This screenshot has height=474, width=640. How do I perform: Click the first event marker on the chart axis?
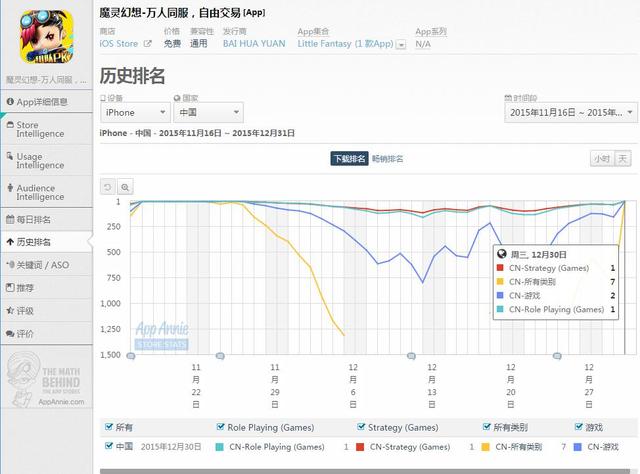point(131,356)
